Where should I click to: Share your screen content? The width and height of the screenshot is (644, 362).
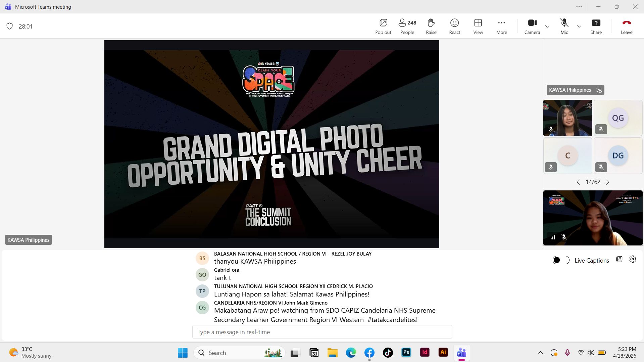pyautogui.click(x=596, y=26)
